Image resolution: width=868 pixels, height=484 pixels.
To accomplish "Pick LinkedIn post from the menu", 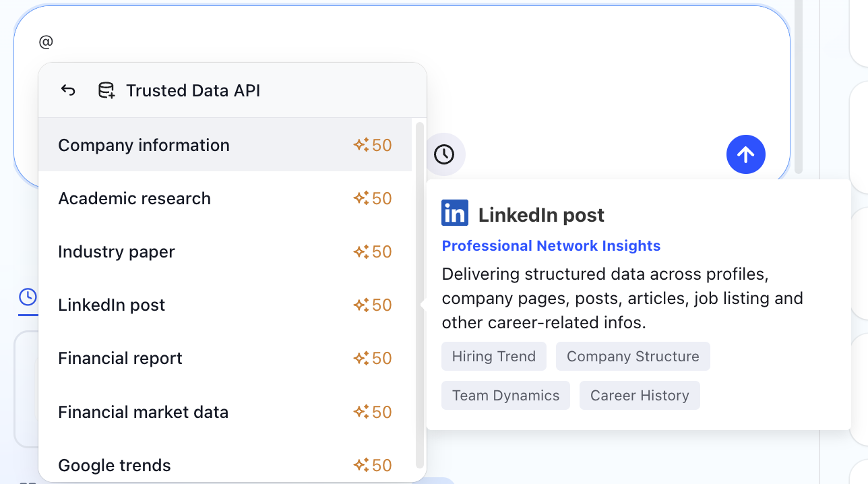I will point(112,305).
